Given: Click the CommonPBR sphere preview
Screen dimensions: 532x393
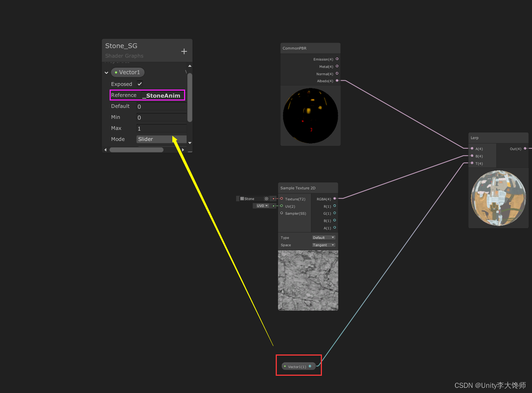Looking at the screenshot, I should click(311, 116).
